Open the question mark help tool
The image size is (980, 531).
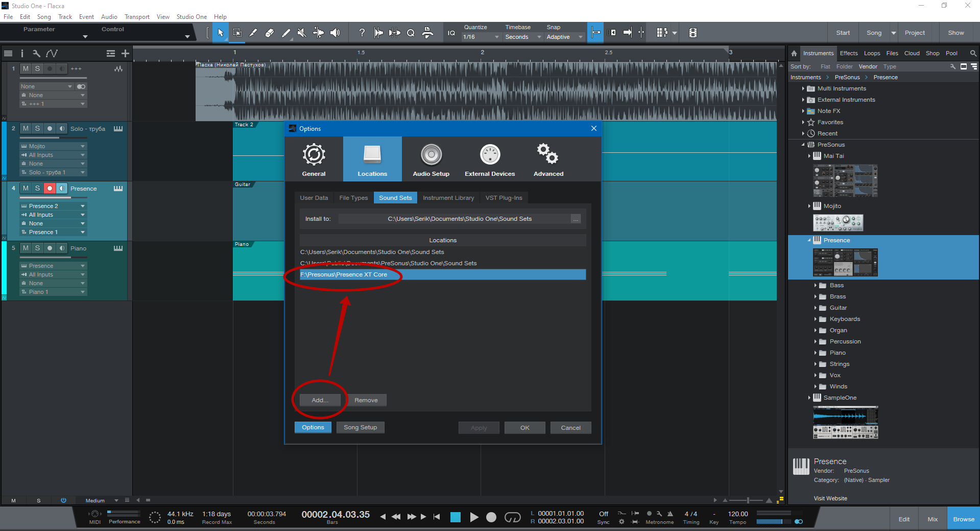tap(362, 33)
